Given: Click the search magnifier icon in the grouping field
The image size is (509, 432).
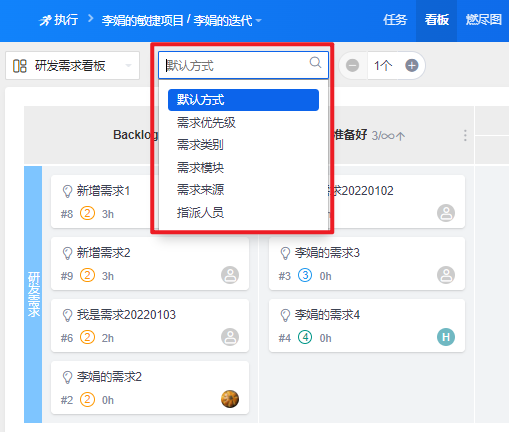Looking at the screenshot, I should (x=315, y=62).
